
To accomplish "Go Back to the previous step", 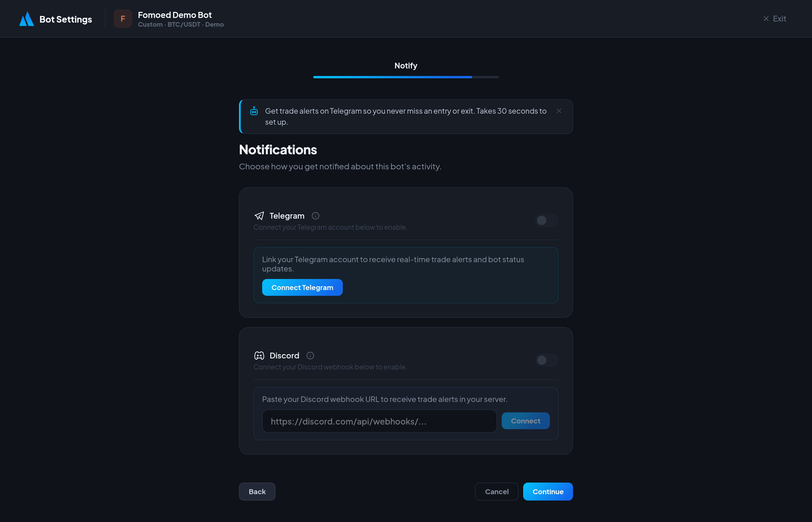I will 257,492.
